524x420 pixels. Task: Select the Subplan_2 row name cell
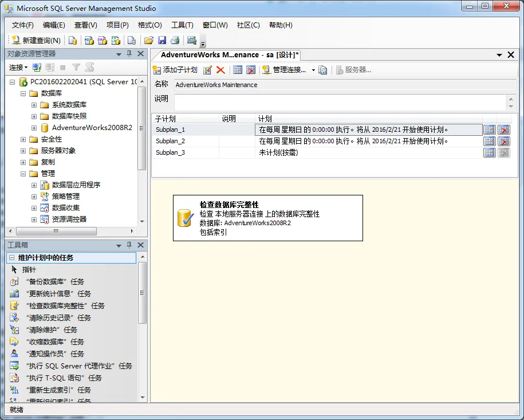[186, 141]
